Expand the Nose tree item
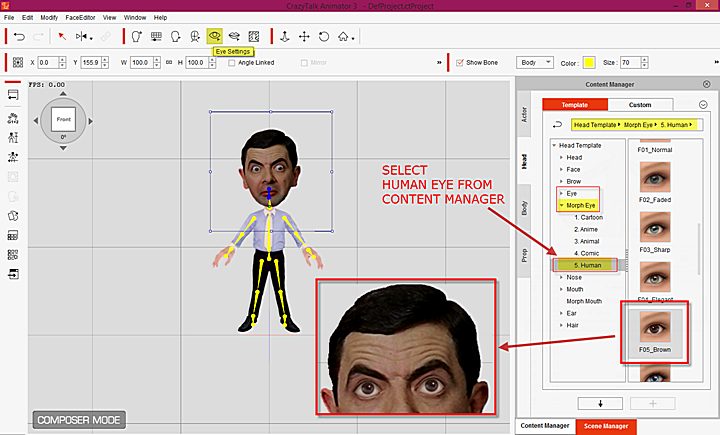This screenshot has width=720, height=435. (561, 277)
